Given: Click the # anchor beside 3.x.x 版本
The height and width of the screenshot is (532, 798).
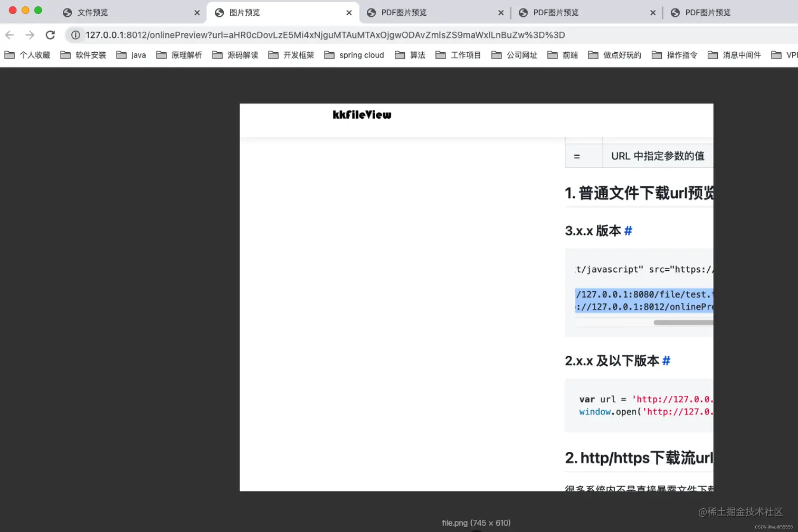Looking at the screenshot, I should (628, 231).
